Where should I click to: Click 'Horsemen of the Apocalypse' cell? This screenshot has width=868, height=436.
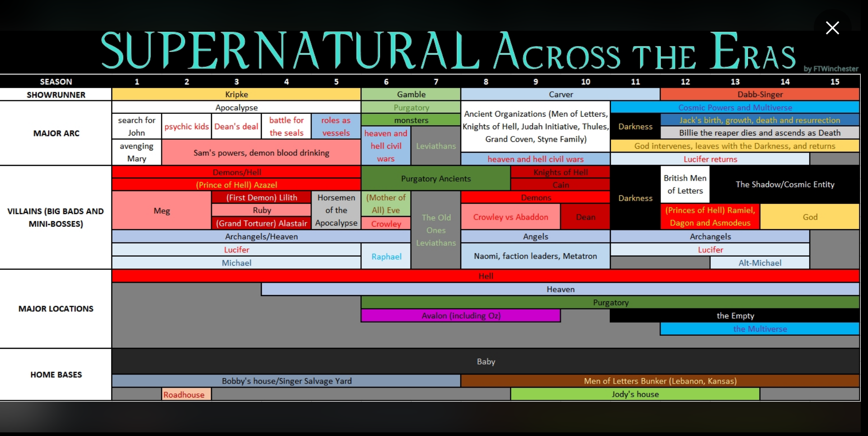pyautogui.click(x=336, y=211)
